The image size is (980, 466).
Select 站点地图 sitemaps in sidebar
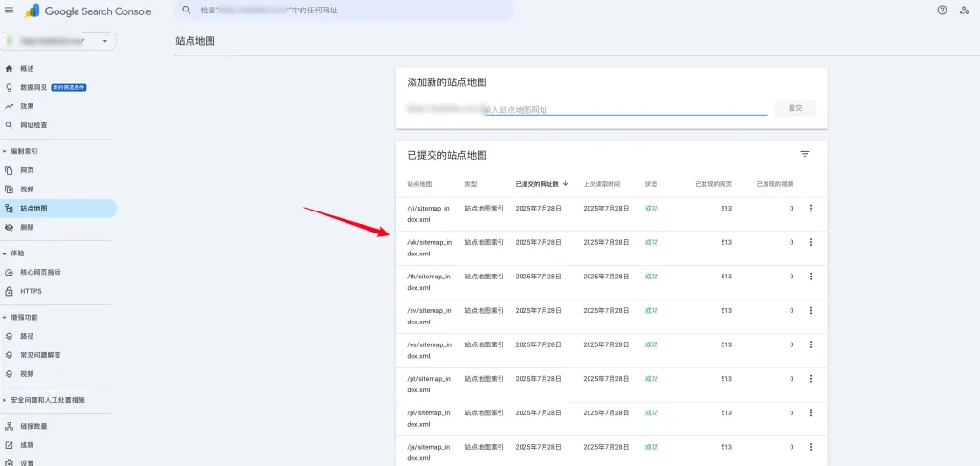click(58, 209)
